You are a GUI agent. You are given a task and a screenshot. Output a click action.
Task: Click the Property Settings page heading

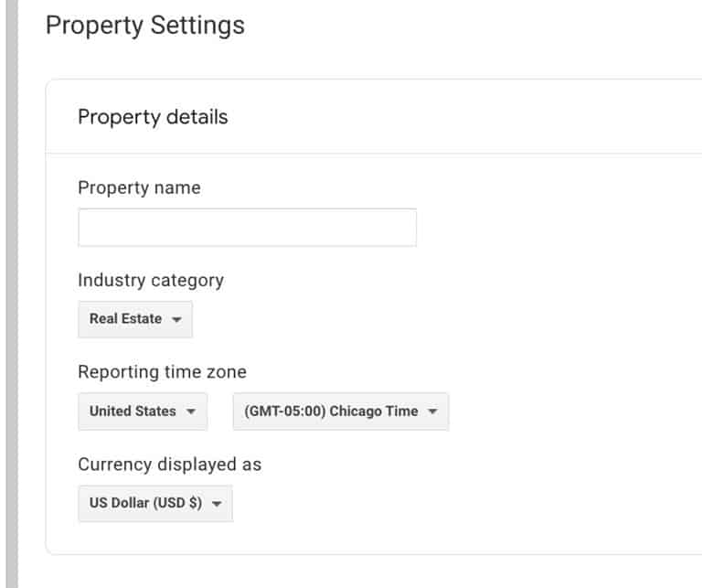(144, 25)
